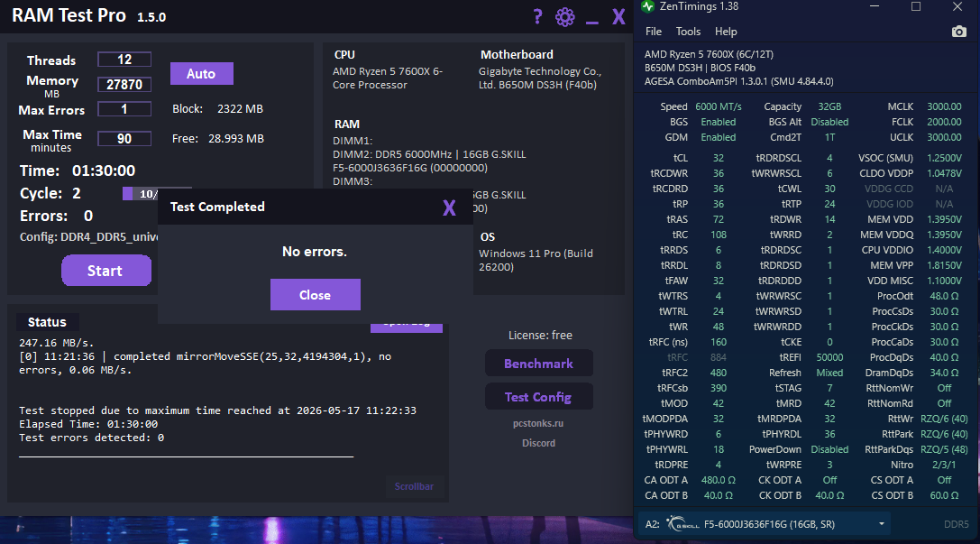Screen dimensions: 980x544
Task: Click the 'Windows 11 Pro' OS text
Action: (536, 260)
